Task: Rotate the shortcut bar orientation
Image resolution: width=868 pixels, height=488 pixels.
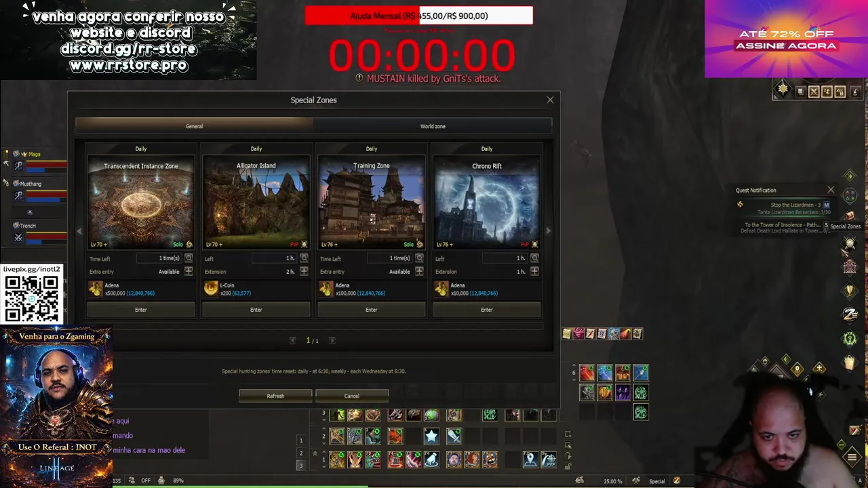Action: click(x=568, y=456)
